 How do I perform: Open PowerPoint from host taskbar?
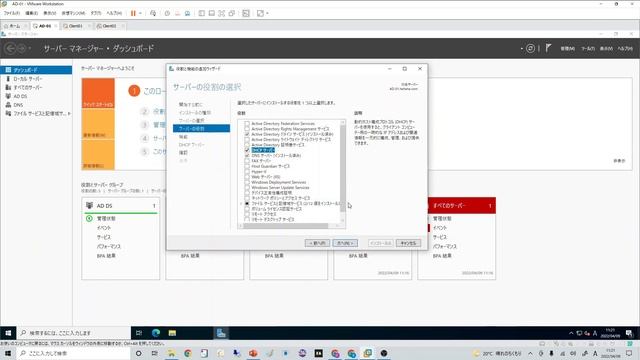click(x=253, y=353)
